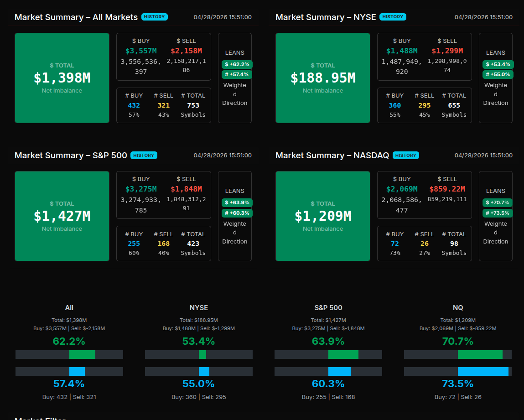This screenshot has height=420, width=524.
Task: Click the blue 73.5% NQ count bar
Action: [x=482, y=371]
